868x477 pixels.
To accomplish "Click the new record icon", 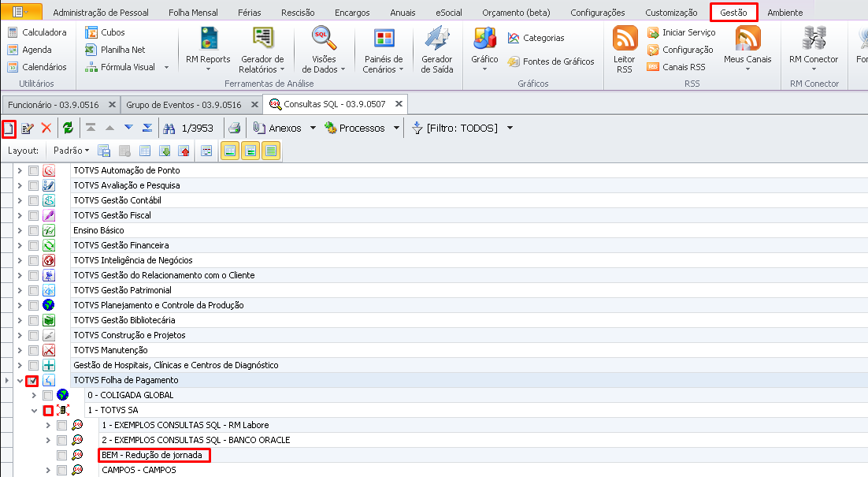I will click(x=9, y=129).
